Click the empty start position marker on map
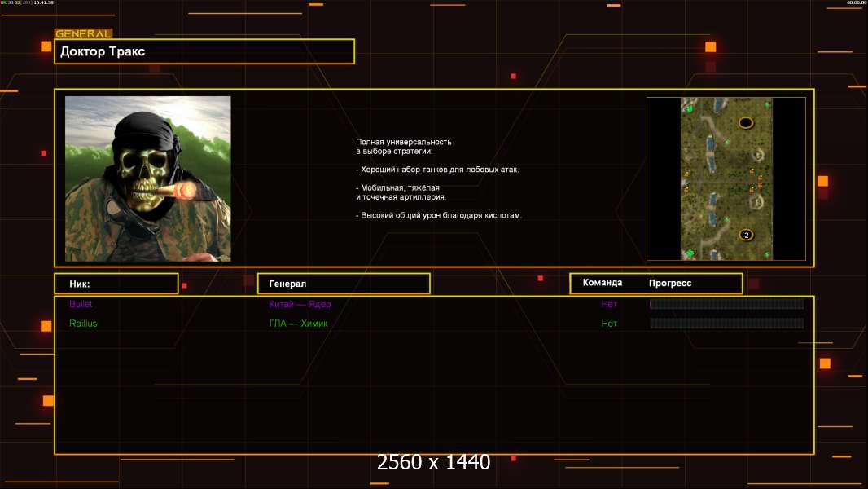 (746, 122)
